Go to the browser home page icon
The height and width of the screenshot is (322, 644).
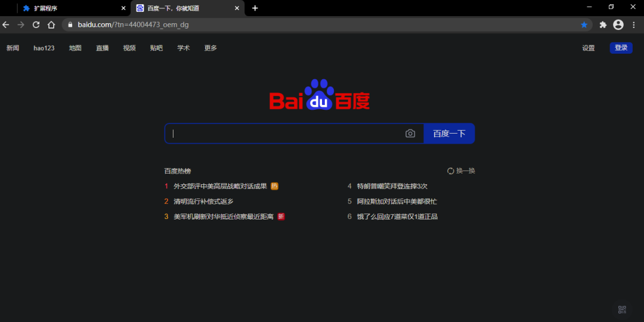[x=51, y=24]
